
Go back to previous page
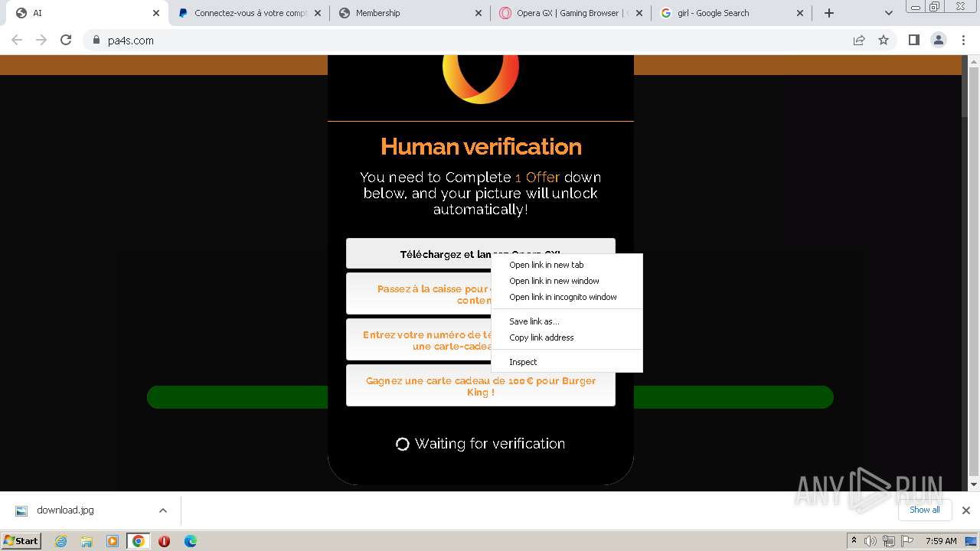coord(17,40)
